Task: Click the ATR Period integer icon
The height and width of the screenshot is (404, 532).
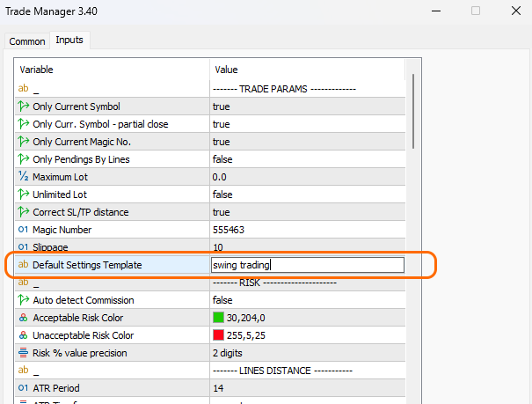Action: [x=23, y=388]
